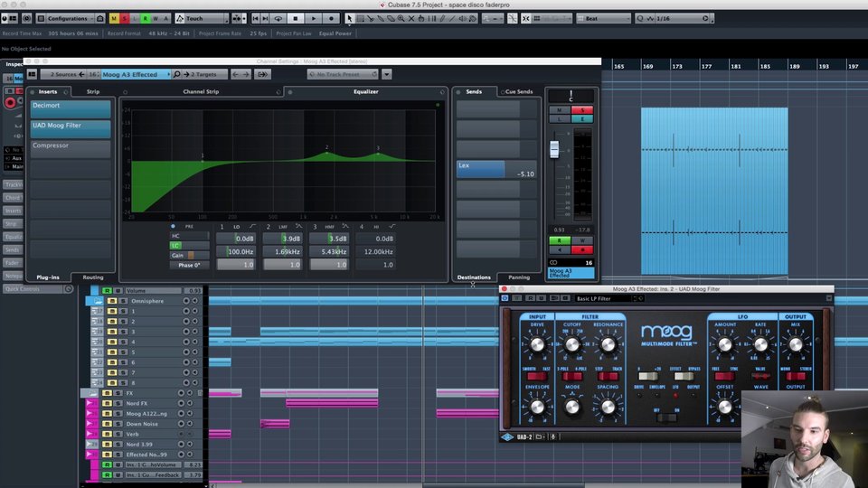The width and height of the screenshot is (868, 488).
Task: Toggle channel Mute M button above fader
Action: coord(560,110)
